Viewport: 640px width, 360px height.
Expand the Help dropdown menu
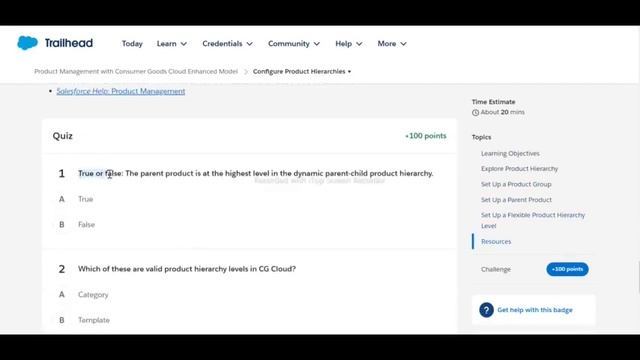tap(349, 44)
